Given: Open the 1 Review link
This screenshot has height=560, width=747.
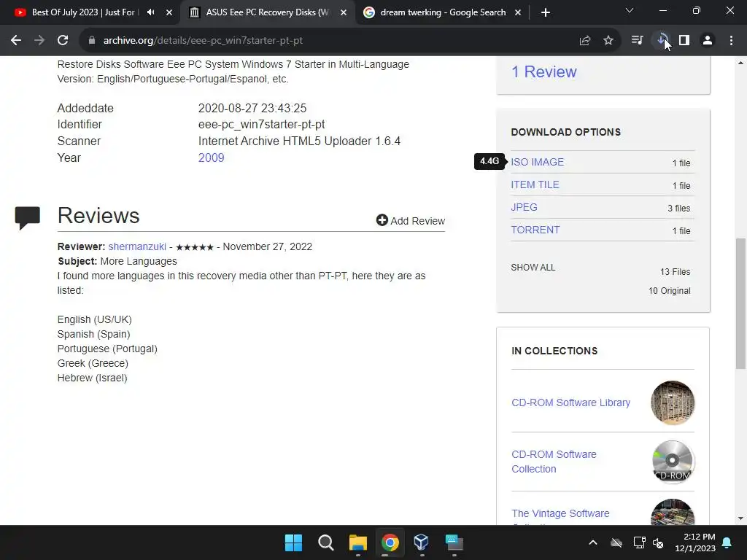Looking at the screenshot, I should tap(544, 72).
